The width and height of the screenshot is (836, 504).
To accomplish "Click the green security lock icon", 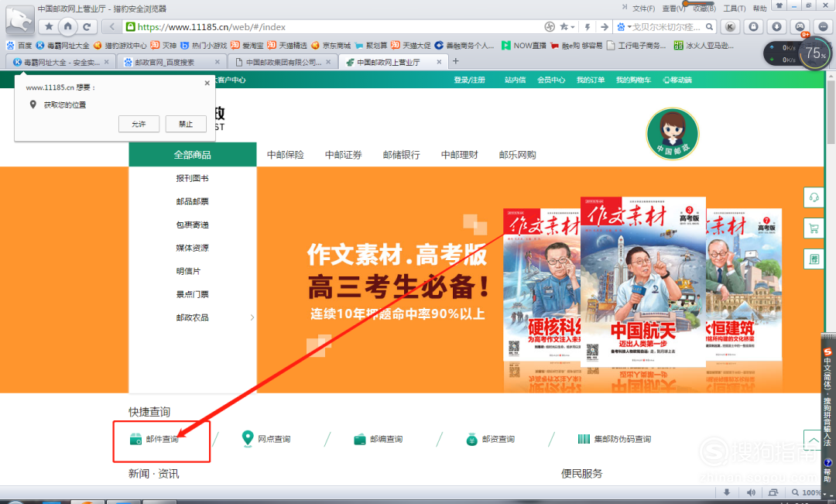I will tap(130, 26).
